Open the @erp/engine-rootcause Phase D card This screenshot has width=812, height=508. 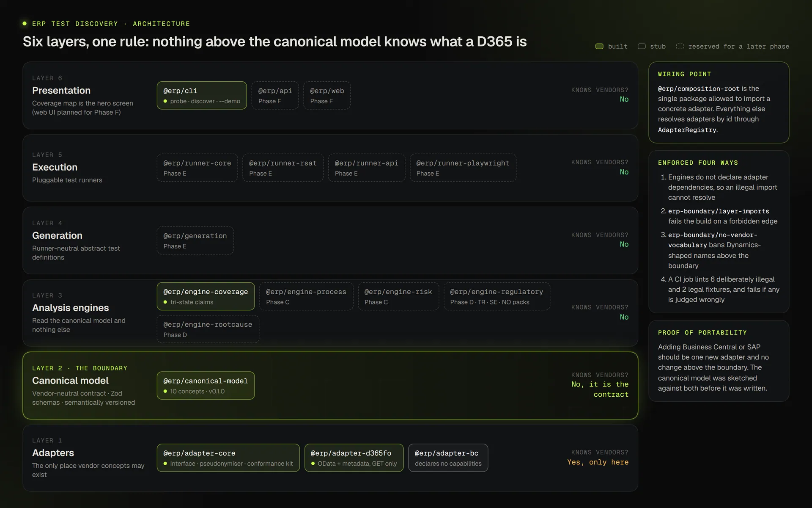(x=208, y=329)
